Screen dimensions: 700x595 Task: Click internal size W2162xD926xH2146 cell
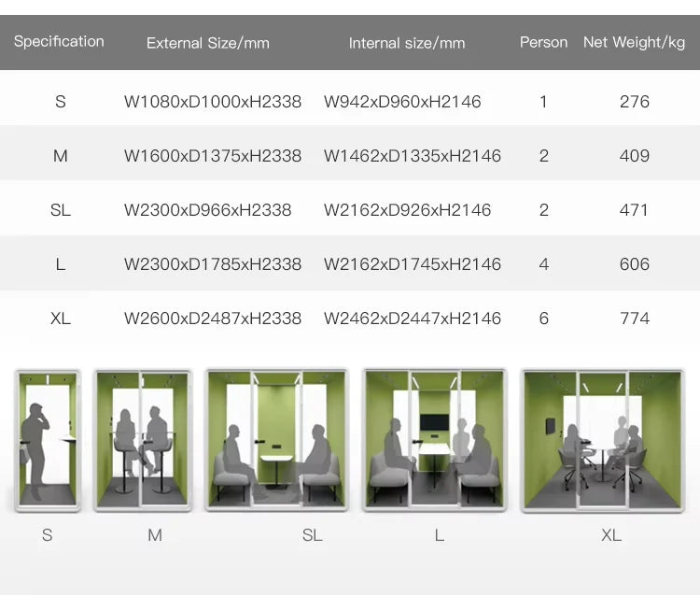407,210
